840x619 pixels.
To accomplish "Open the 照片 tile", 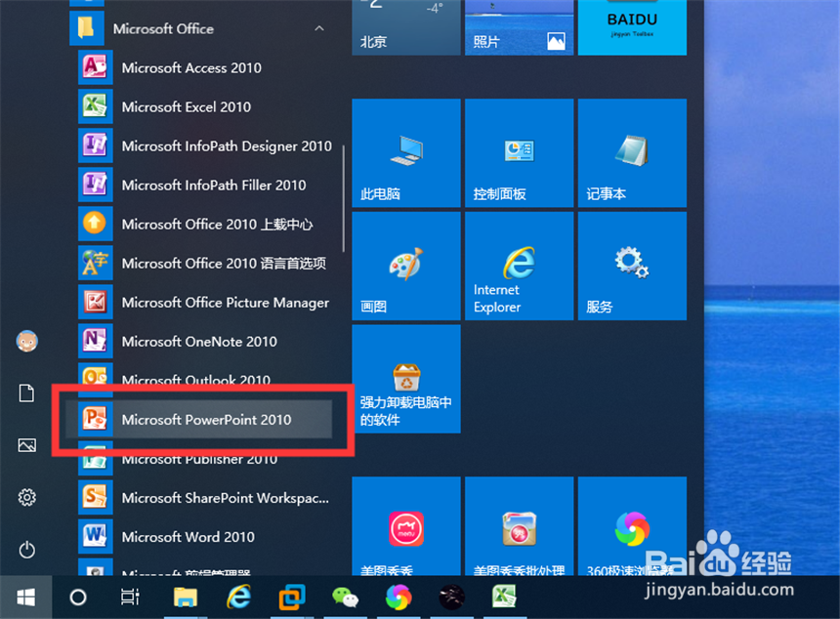I will (519, 27).
